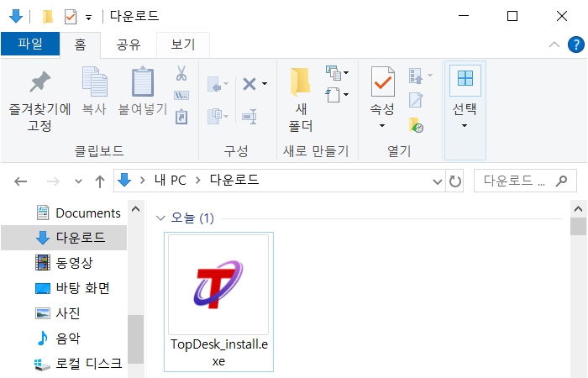
Task: Click the New item icon
Action: tap(333, 73)
